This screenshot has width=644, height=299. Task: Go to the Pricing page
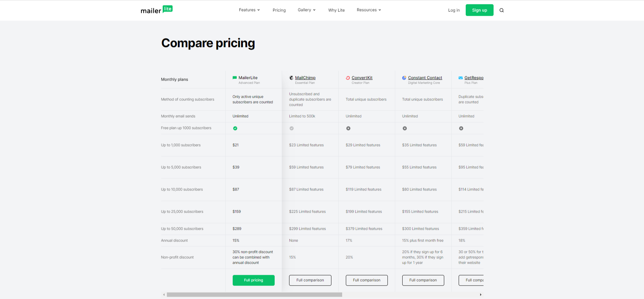(x=279, y=10)
